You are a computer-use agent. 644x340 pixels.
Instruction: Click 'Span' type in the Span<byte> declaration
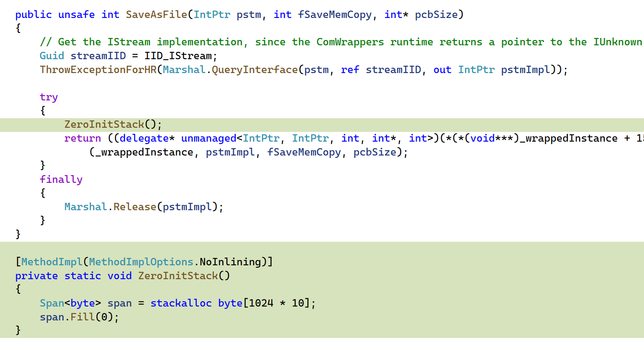[x=52, y=303]
